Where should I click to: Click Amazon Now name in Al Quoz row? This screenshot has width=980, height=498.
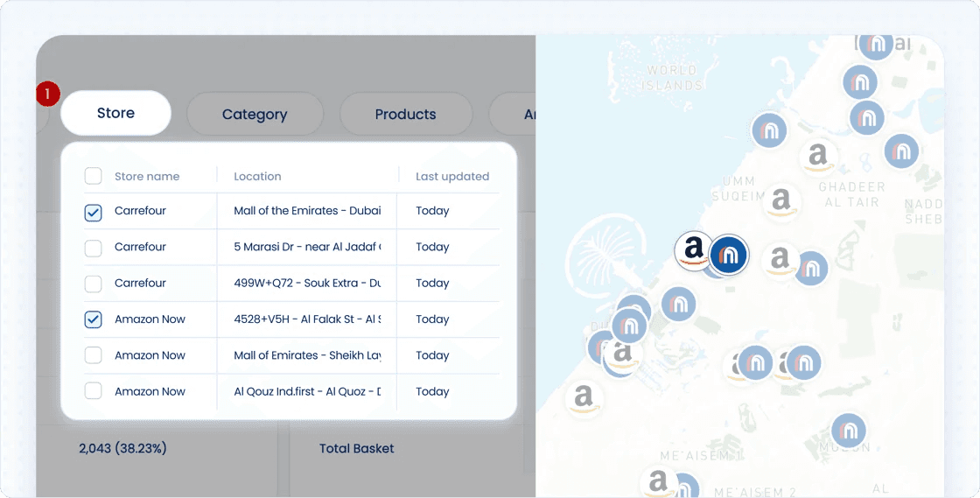click(x=150, y=392)
